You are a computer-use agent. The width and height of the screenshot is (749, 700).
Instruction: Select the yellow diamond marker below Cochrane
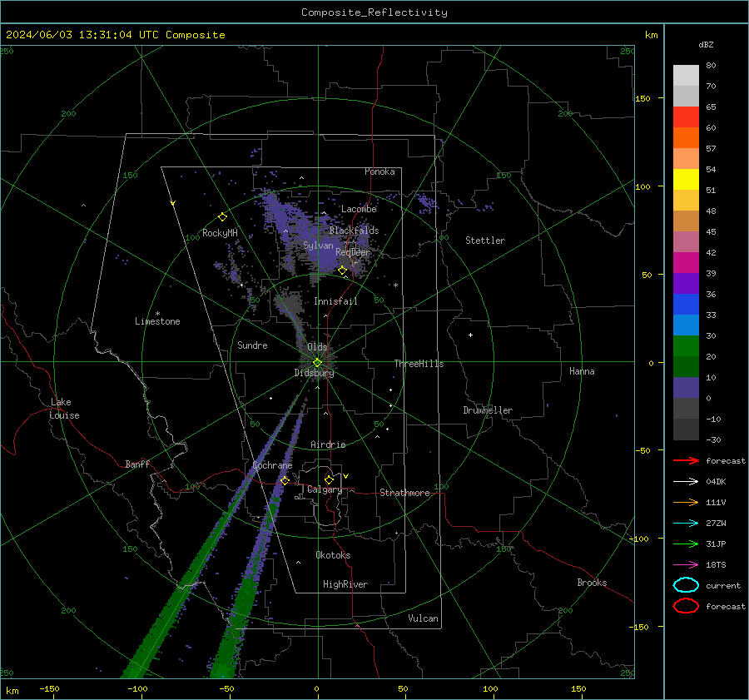click(285, 480)
